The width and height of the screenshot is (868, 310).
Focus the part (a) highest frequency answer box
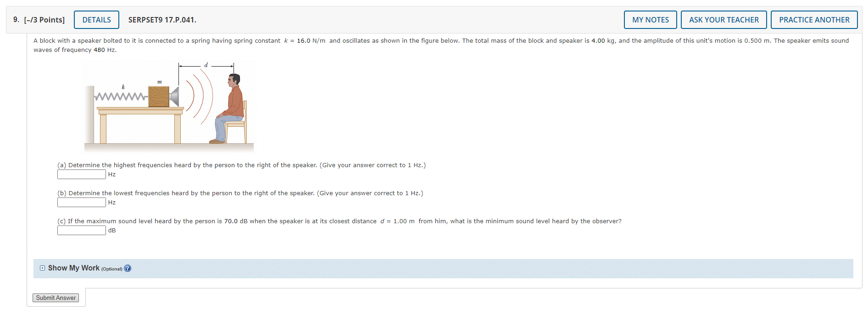coord(82,175)
